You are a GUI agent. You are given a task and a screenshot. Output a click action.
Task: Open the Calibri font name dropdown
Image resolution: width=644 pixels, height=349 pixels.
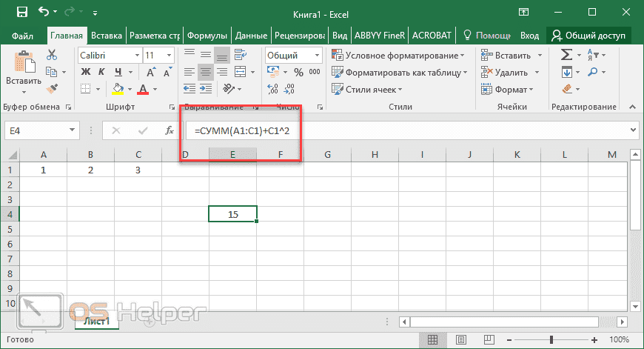[x=138, y=55]
